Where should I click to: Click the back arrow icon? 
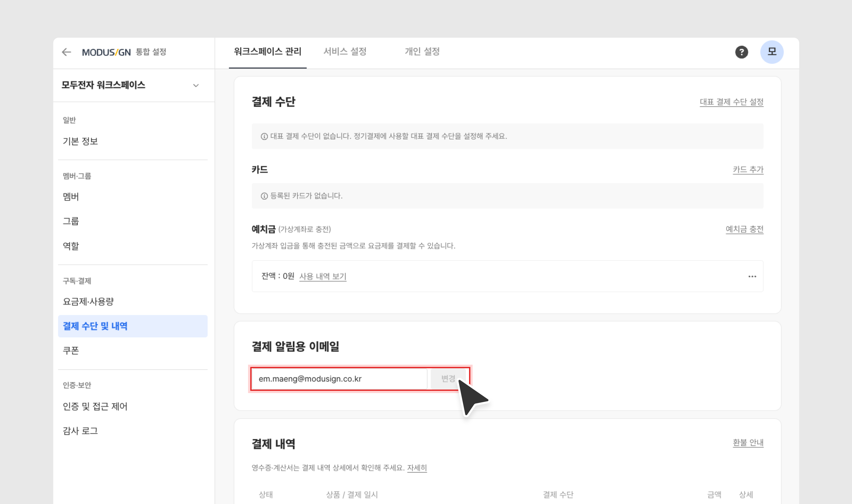click(x=66, y=52)
